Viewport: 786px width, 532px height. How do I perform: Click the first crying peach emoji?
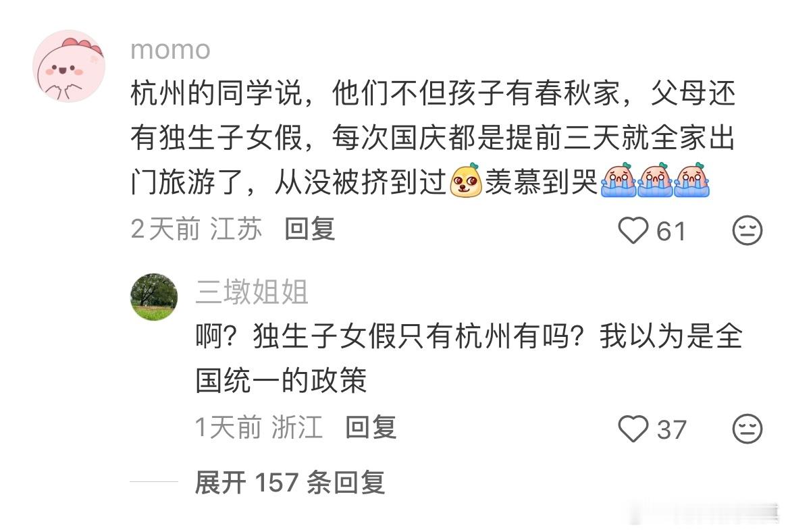[x=618, y=180]
